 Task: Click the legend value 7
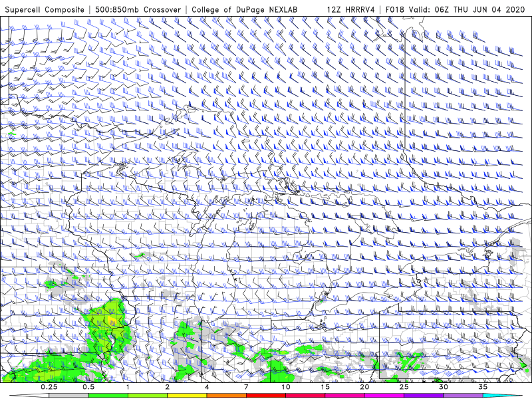coord(246,387)
